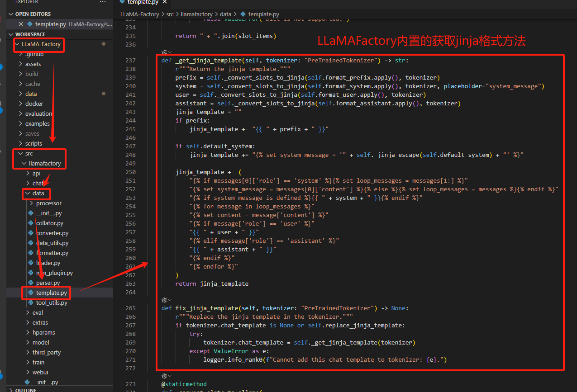
Task: Collapse LLaMA-Factory root folder chevron
Action: point(17,44)
